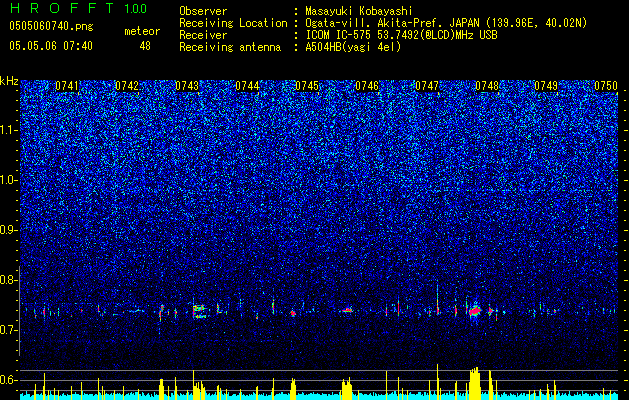Click the 0741 time marker
Viewport: 629px width, 400px height.
click(x=67, y=86)
